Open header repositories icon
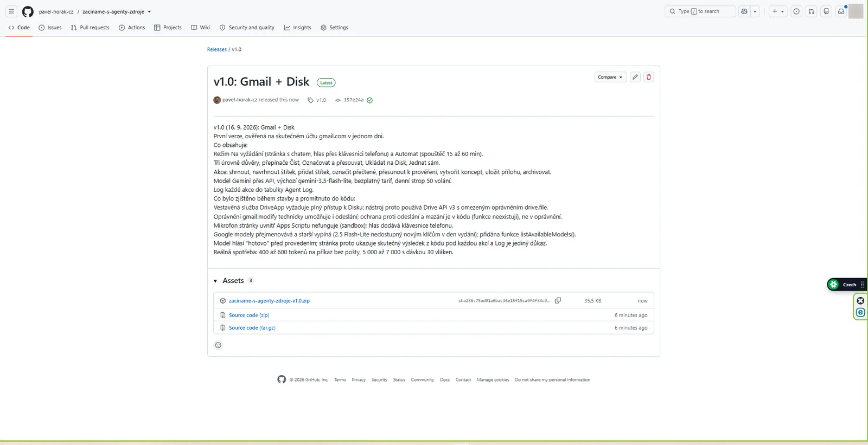The width and height of the screenshot is (868, 445). [x=826, y=11]
